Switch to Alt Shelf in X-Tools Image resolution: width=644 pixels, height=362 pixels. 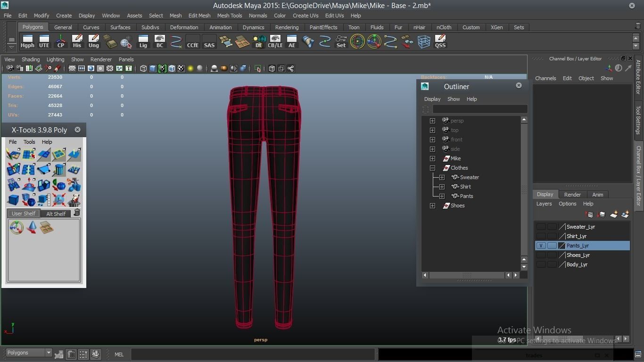(x=56, y=214)
